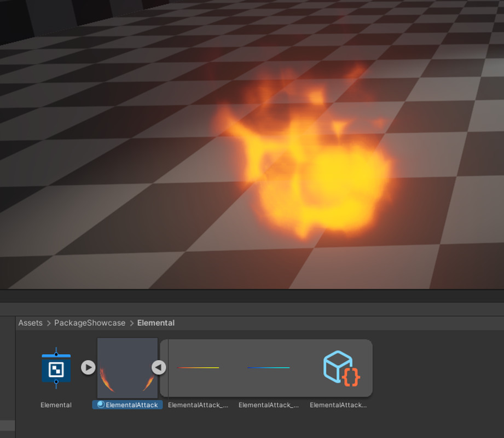Select the cube with braces script asset icon

(341, 368)
